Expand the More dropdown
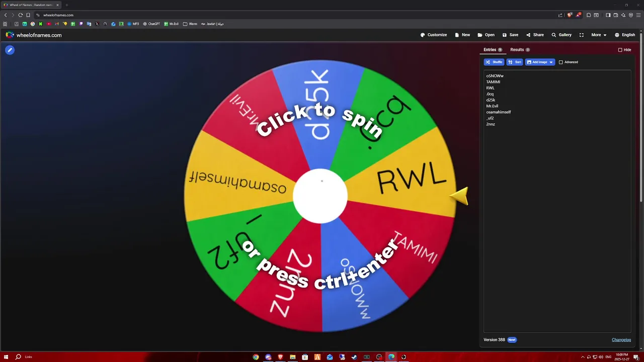 tap(599, 35)
